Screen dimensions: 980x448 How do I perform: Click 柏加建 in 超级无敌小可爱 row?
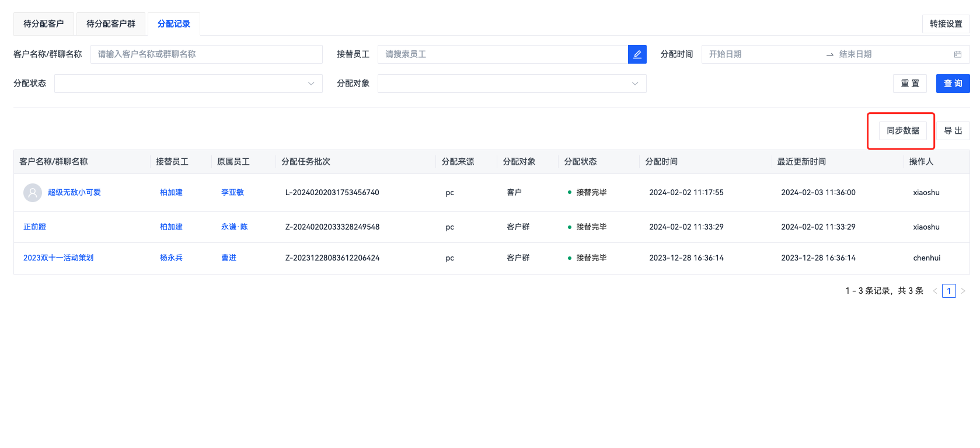(171, 193)
